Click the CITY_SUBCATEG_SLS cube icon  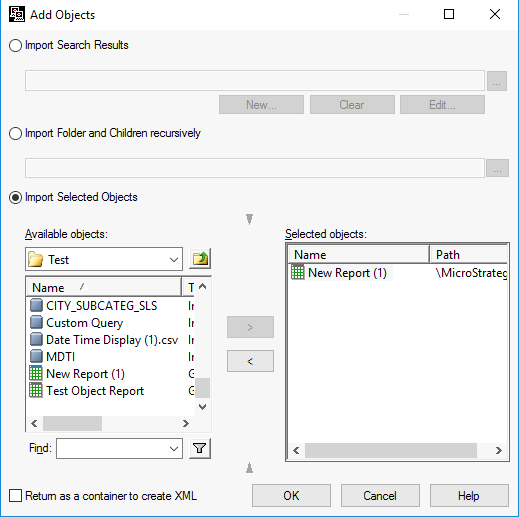click(36, 305)
